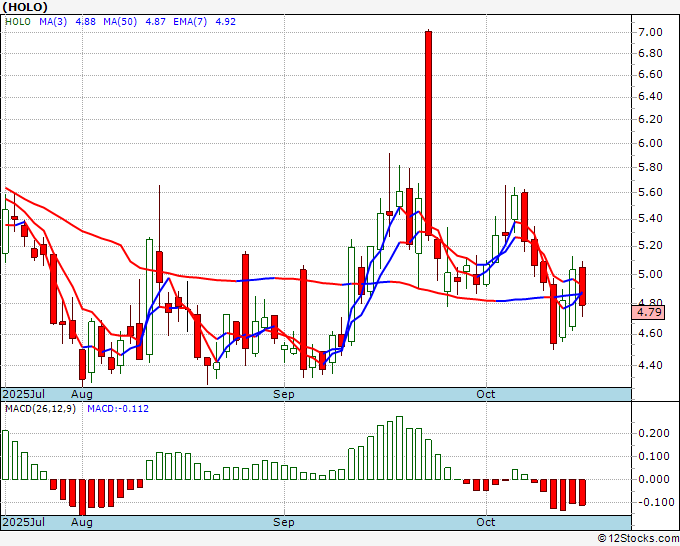Click the 5.60 price axis label
Viewport: 680px width, 546px height.
650,192
